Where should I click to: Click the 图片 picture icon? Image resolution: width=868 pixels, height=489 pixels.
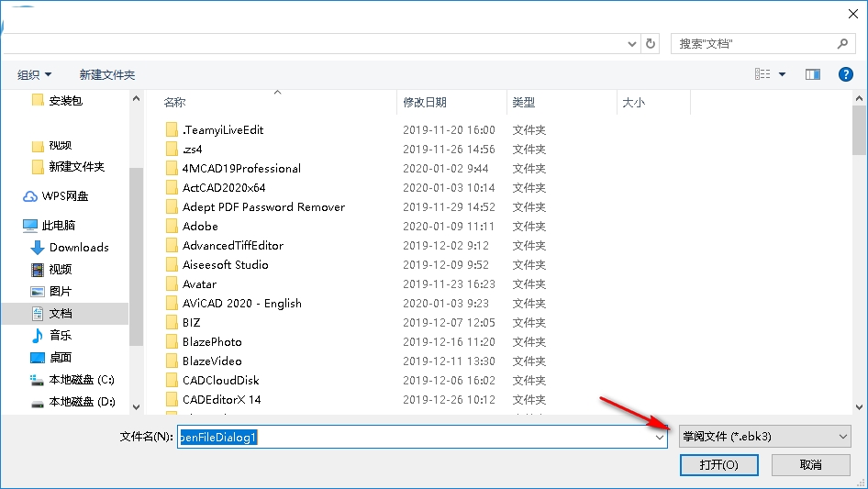click(37, 292)
